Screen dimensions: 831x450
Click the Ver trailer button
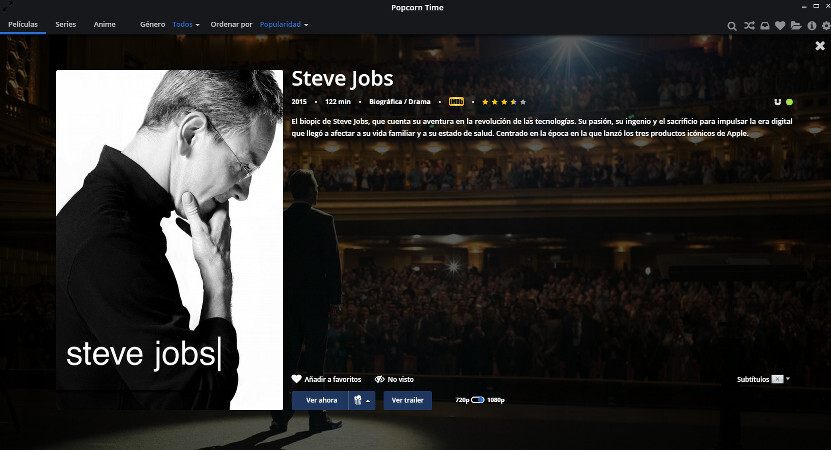click(408, 400)
